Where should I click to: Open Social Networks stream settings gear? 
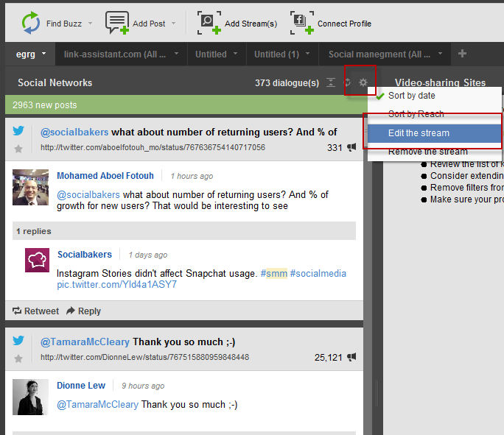tap(363, 82)
